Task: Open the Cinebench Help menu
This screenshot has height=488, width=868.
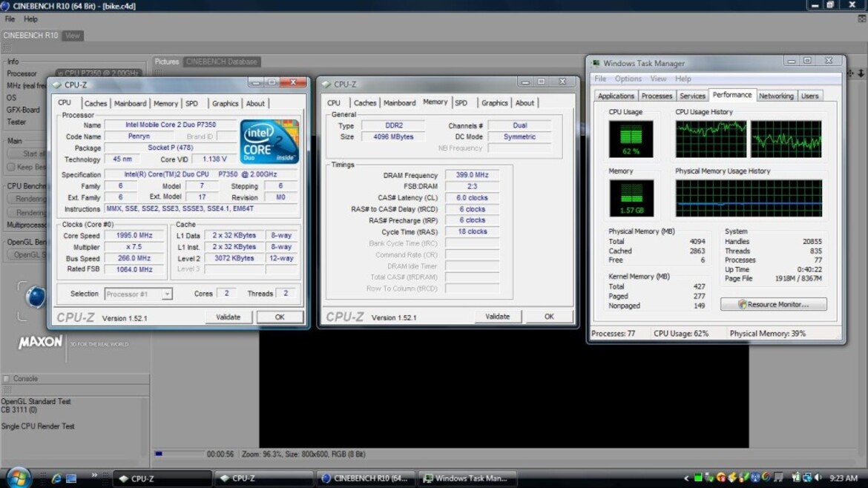Action: coord(30,19)
